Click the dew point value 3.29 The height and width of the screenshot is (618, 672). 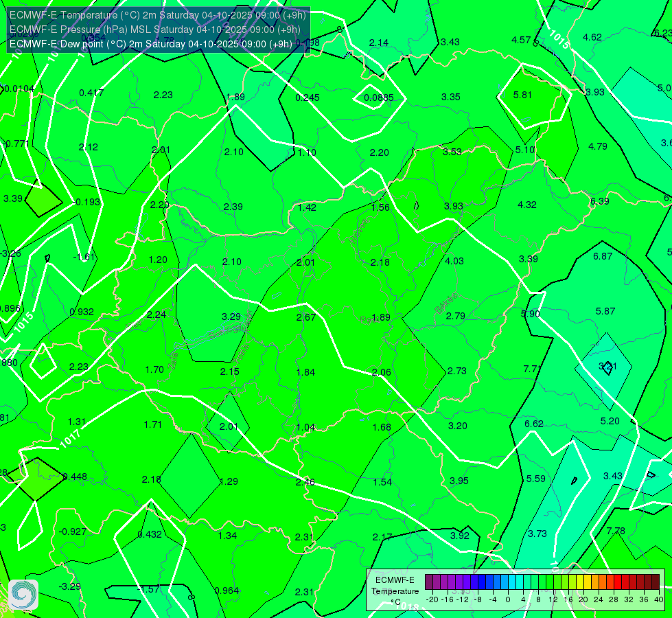click(x=231, y=317)
